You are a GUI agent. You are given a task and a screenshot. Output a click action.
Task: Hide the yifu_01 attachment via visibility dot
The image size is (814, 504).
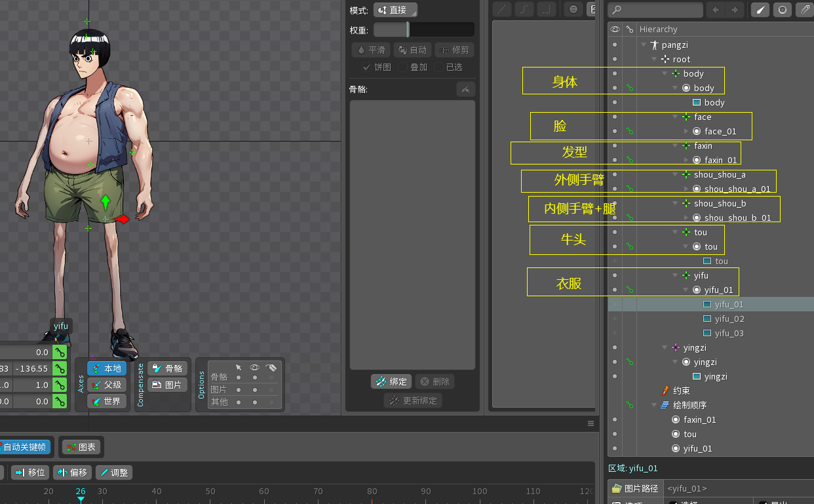614,304
